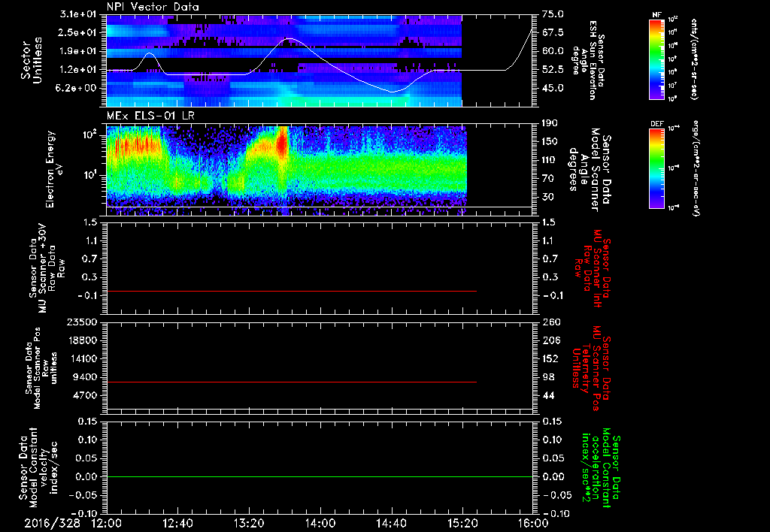Image resolution: width=770 pixels, height=532 pixels.
Task: Click the red electron burst in the ELS spectrogram
Action: coord(282,142)
